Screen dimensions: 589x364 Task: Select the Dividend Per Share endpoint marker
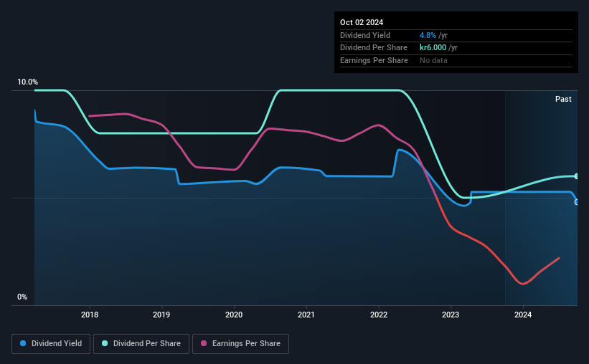pos(577,176)
